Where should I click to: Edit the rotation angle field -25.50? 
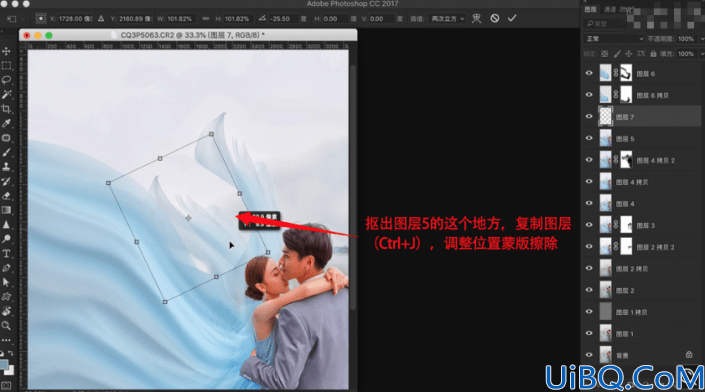click(x=283, y=18)
